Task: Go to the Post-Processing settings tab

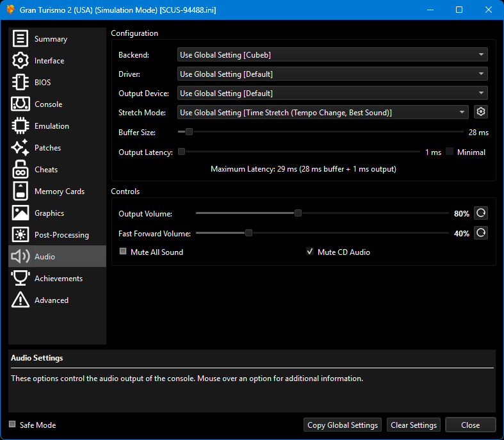Action: [61, 235]
